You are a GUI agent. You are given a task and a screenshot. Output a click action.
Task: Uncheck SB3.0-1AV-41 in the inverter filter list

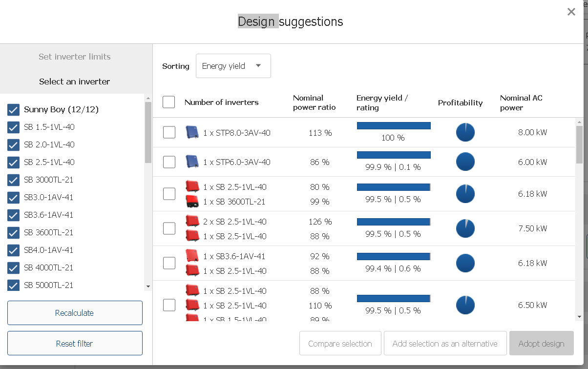coord(13,198)
